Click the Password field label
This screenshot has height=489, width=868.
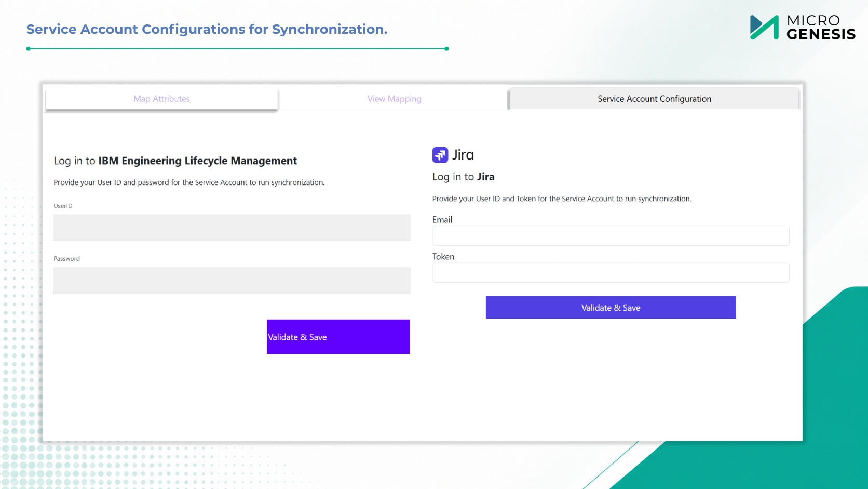(x=66, y=258)
